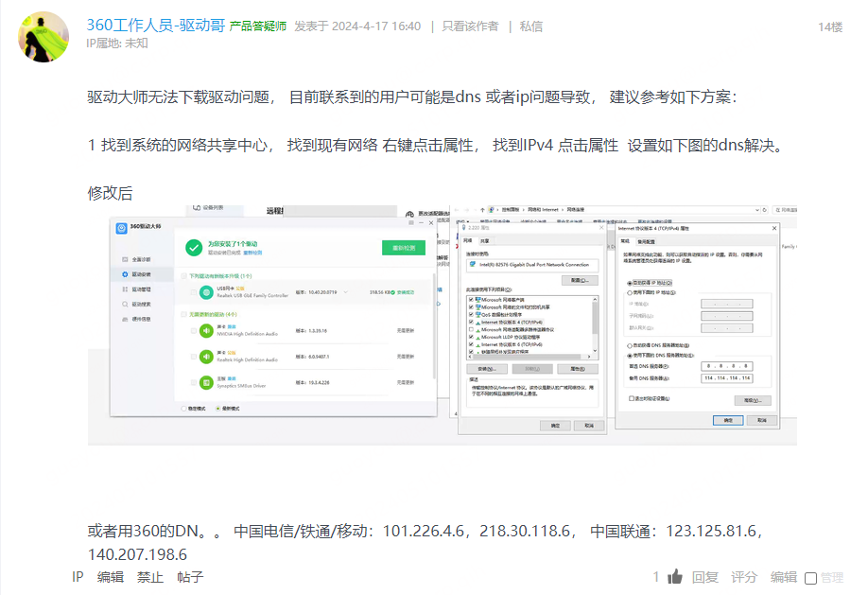Image resolution: width=868 pixels, height=595 pixels.
Task: Tick the 管理 checkbox
Action: point(810,578)
